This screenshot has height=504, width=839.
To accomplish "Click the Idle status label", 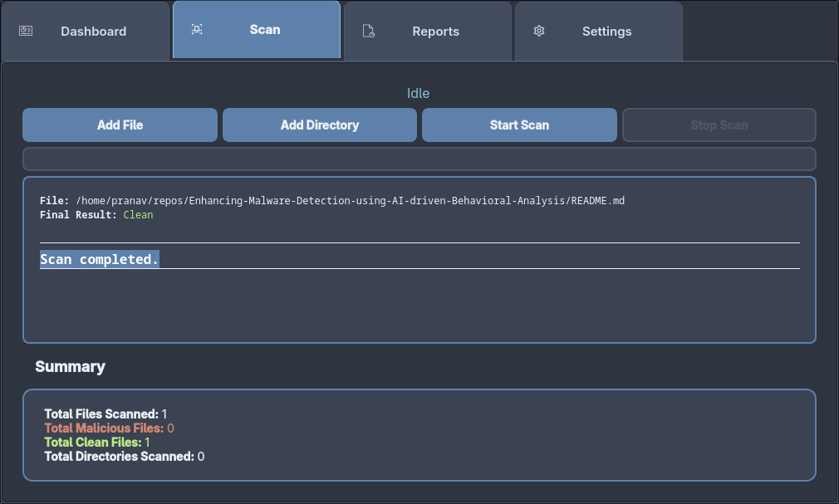I will pyautogui.click(x=419, y=93).
